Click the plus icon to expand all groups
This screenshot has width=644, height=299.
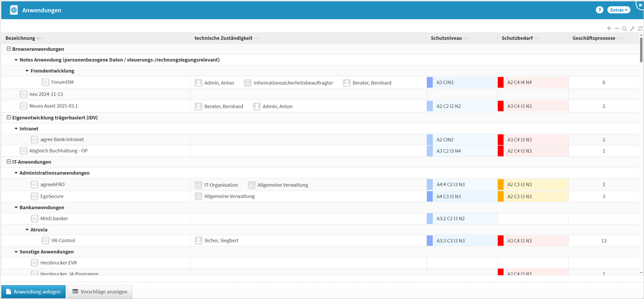(x=609, y=29)
